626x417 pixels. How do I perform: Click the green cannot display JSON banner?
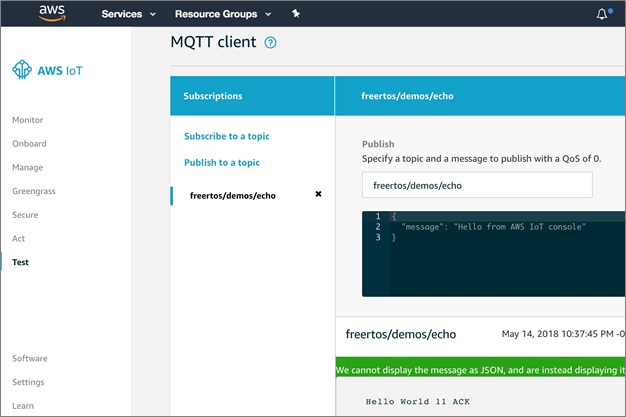480,367
